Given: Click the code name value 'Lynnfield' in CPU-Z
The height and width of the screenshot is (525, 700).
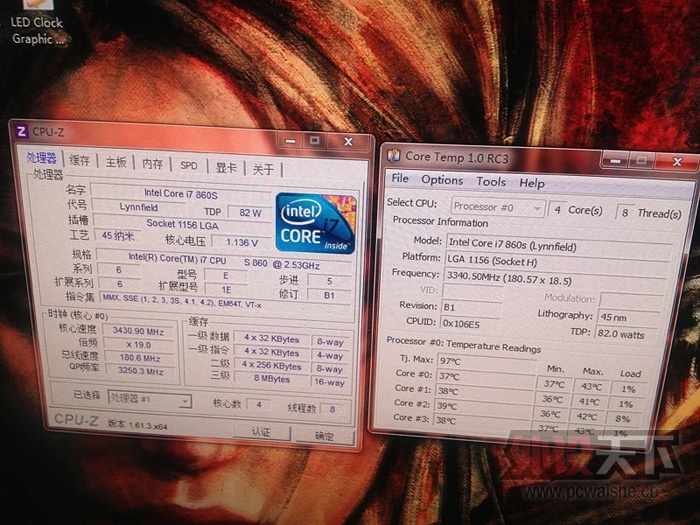Looking at the screenshot, I should point(138,207).
